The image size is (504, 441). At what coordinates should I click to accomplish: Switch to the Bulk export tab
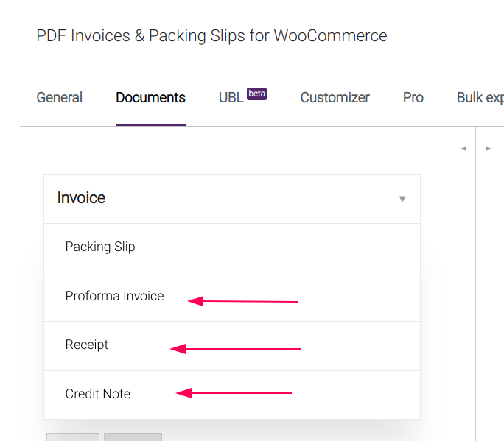pyautogui.click(x=480, y=98)
